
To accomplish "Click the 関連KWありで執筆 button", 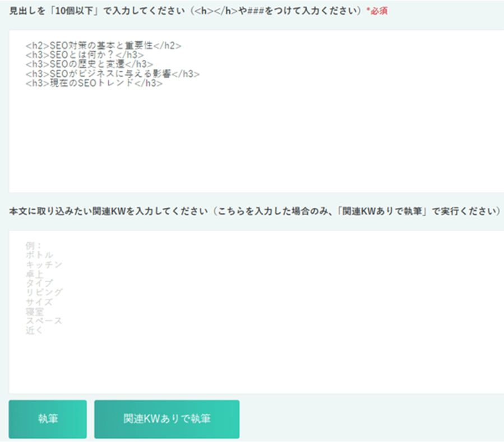I will (167, 419).
